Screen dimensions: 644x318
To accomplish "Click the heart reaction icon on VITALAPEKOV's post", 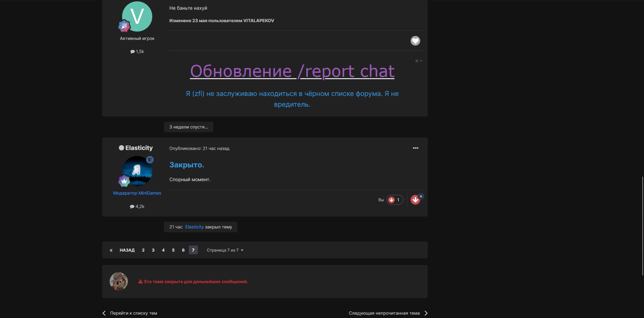I will 415,41.
